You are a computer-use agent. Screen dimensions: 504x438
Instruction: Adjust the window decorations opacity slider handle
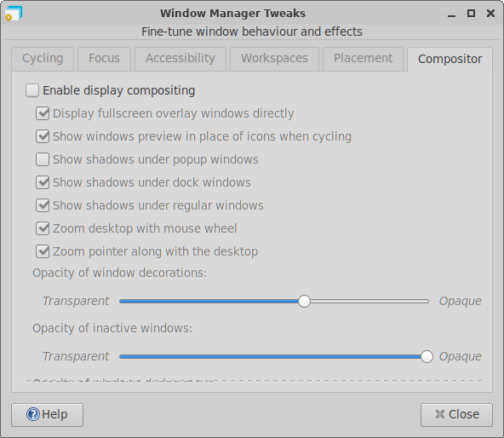304,301
